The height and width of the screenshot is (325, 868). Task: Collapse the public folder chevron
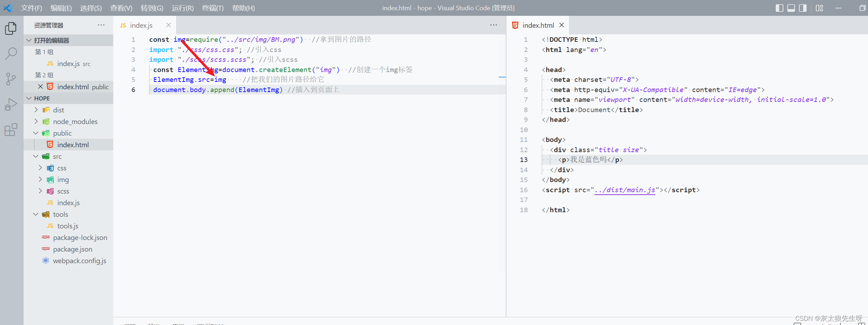(36, 133)
